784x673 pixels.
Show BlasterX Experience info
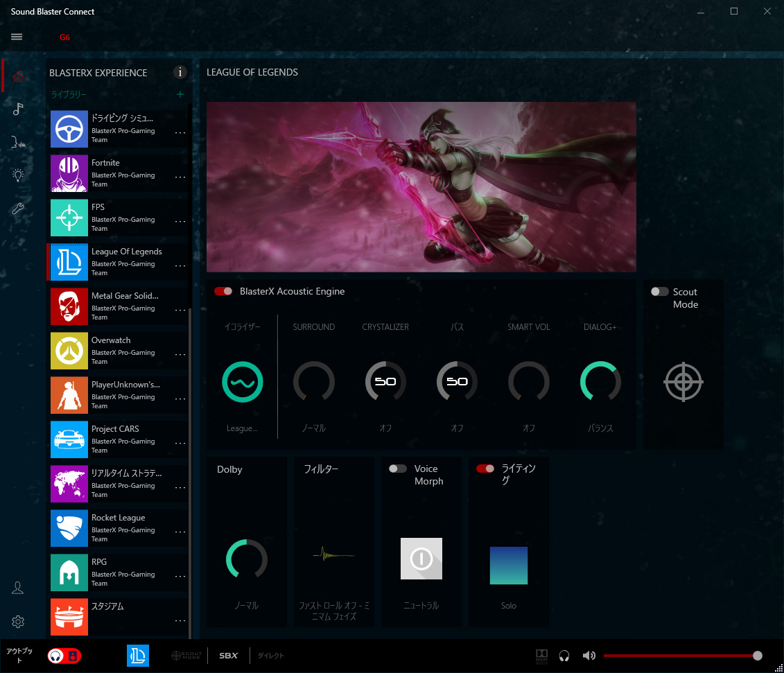coord(180,73)
